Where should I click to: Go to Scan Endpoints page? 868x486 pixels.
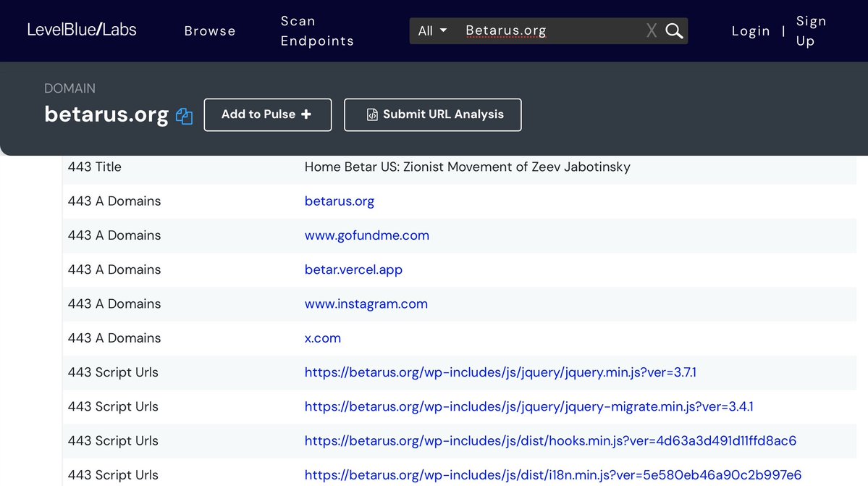317,31
